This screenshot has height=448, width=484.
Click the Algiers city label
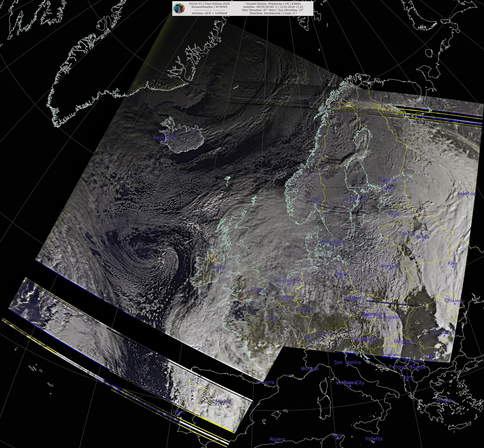click(277, 439)
